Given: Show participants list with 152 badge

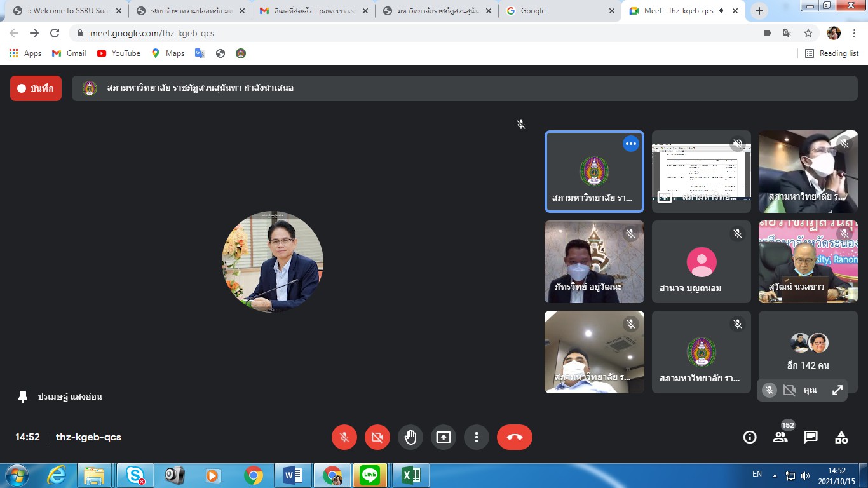Looking at the screenshot, I should click(x=780, y=437).
